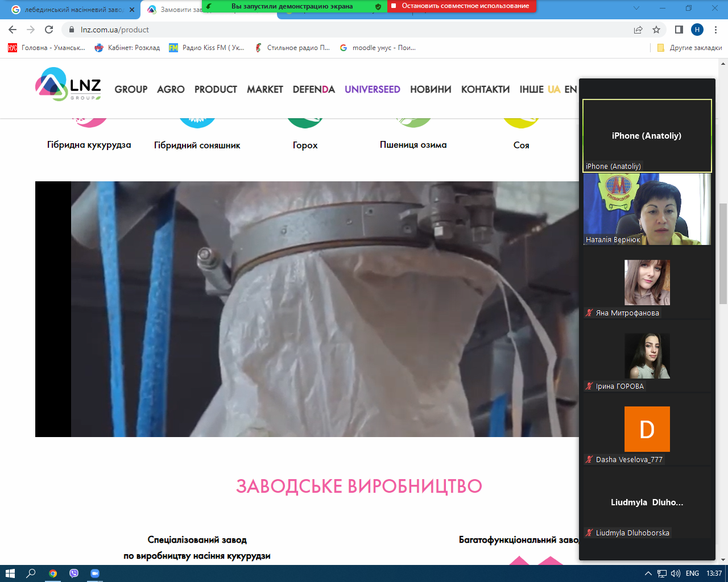Open the Chrome side panel icon
The image size is (728, 582).
click(679, 30)
